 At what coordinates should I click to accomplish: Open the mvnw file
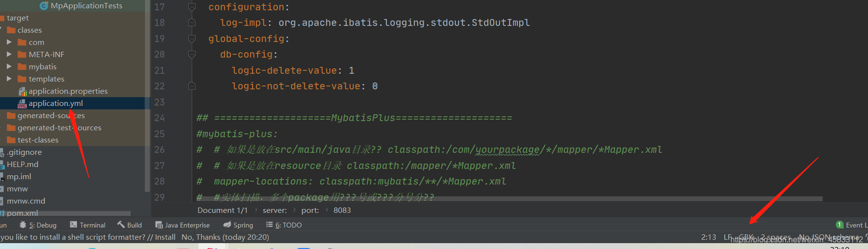point(17,188)
